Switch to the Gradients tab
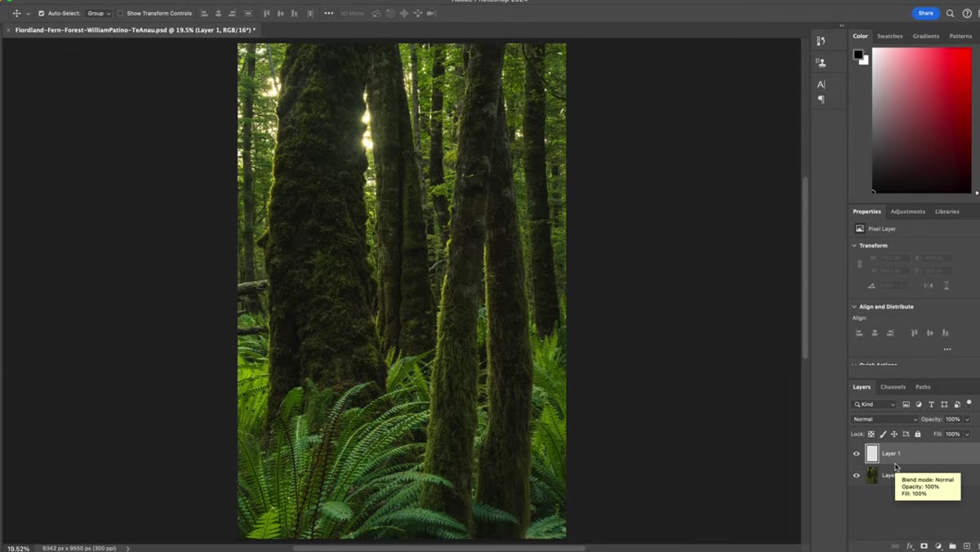Image resolution: width=980 pixels, height=552 pixels. pyautogui.click(x=925, y=36)
